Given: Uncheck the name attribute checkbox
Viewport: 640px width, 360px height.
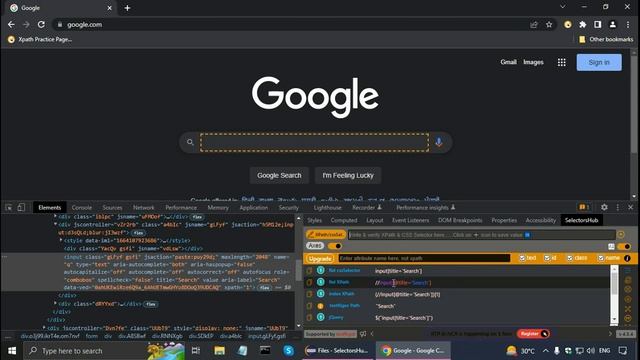Looking at the screenshot, I should pyautogui.click(x=601, y=258).
